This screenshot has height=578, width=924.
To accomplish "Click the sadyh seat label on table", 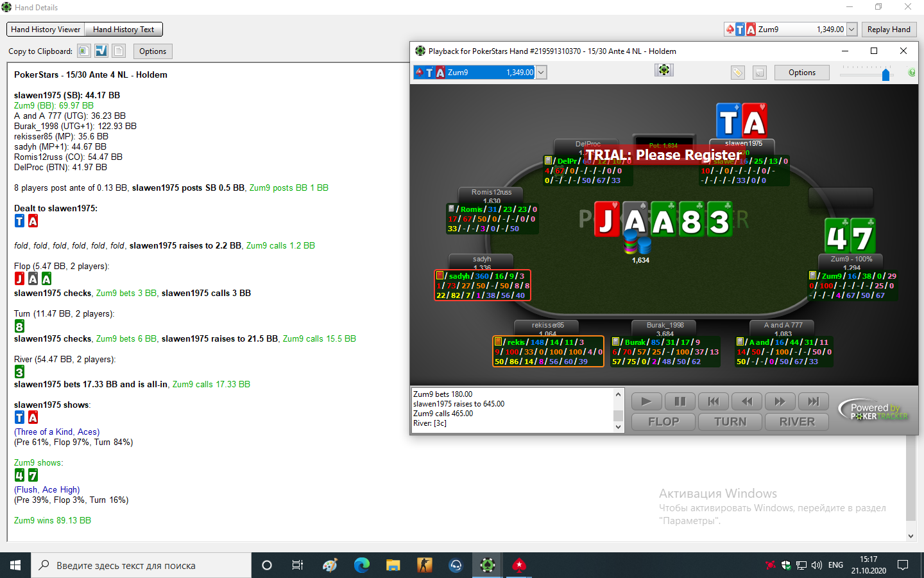I will [482, 259].
